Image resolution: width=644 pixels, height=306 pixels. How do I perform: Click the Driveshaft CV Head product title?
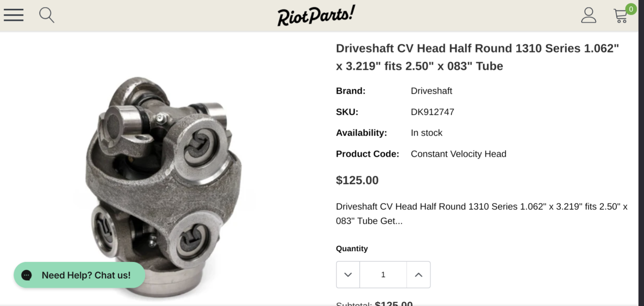[x=478, y=57]
